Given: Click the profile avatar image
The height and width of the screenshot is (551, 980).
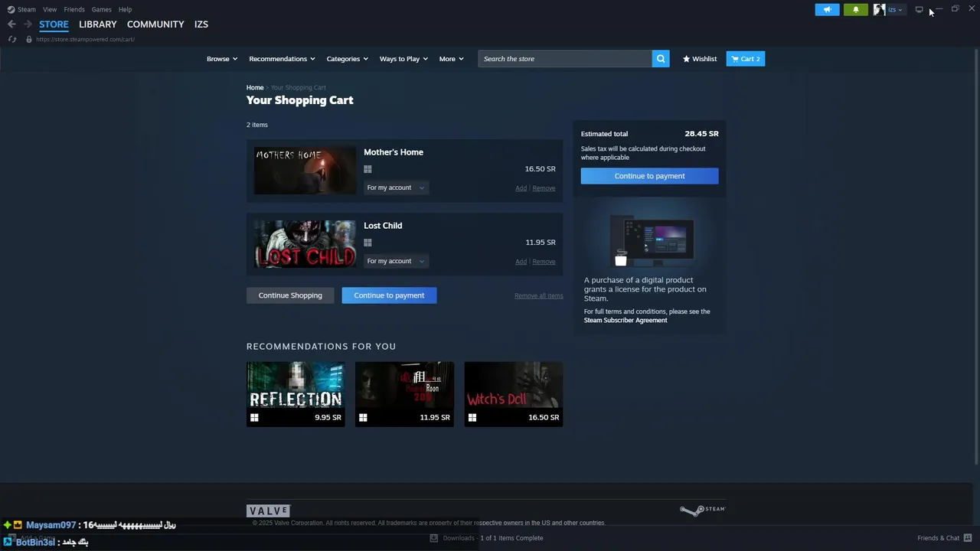Looking at the screenshot, I should [879, 9].
